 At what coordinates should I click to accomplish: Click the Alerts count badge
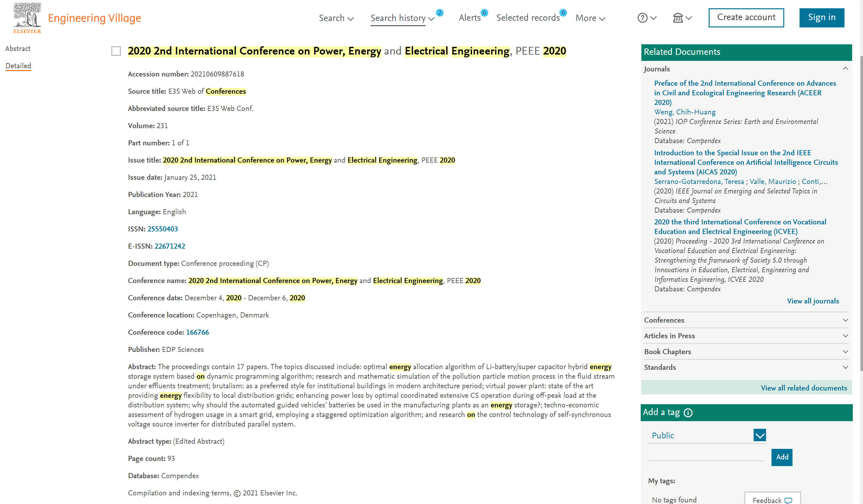pyautogui.click(x=484, y=13)
